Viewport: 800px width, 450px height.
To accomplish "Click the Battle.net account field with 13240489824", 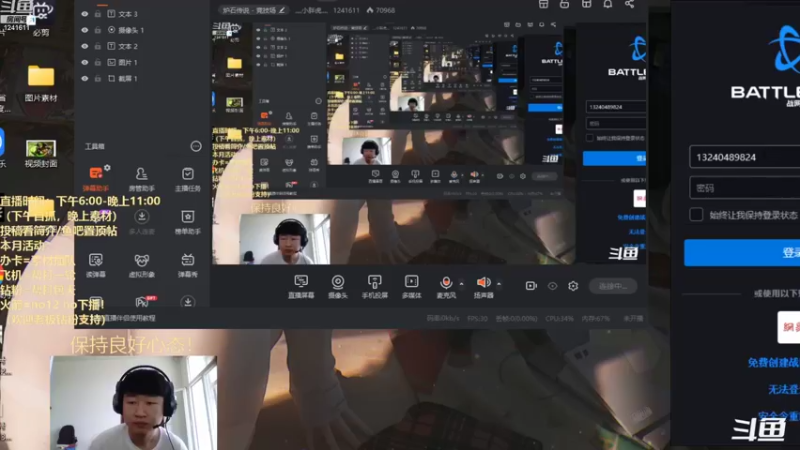I will click(744, 157).
